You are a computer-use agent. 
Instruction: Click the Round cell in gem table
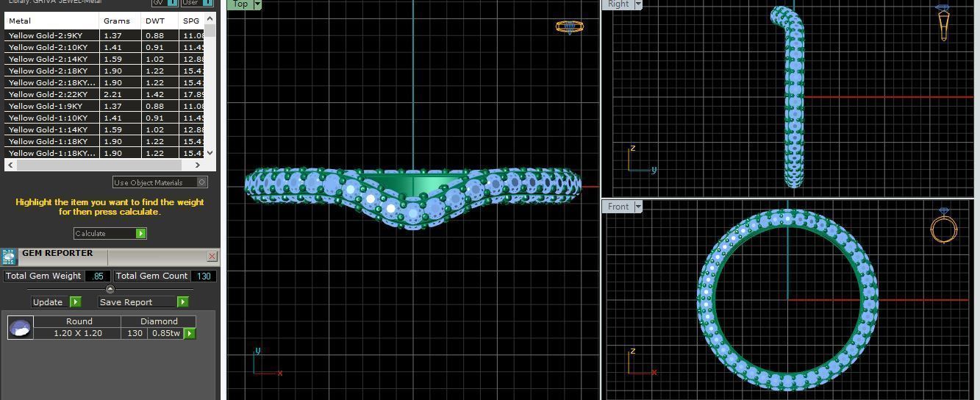pyautogui.click(x=79, y=321)
